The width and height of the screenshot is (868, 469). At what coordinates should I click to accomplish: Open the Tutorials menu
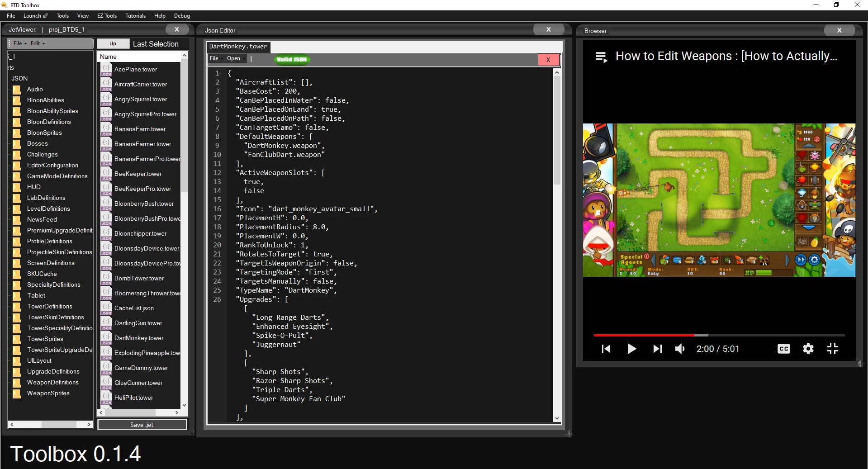[x=135, y=16]
